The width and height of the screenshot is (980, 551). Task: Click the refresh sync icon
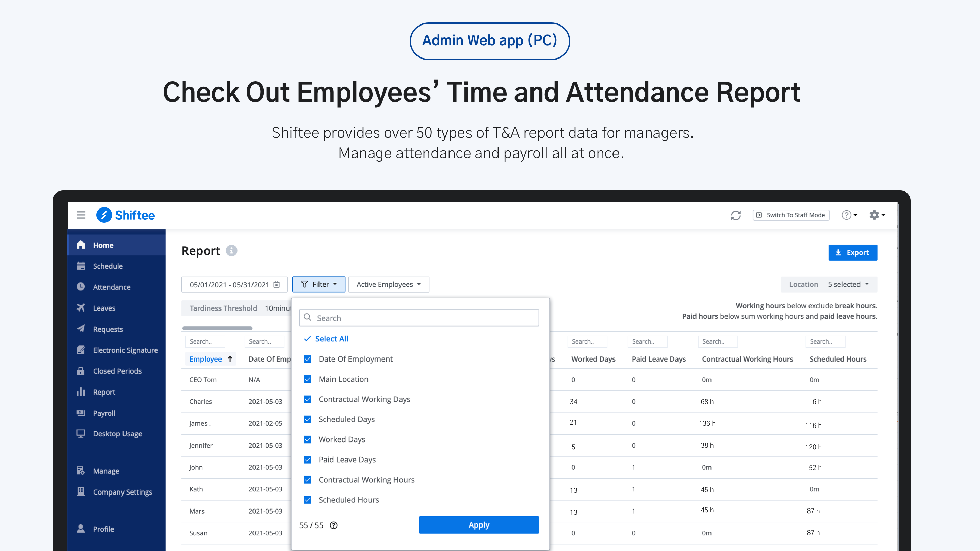click(x=736, y=215)
